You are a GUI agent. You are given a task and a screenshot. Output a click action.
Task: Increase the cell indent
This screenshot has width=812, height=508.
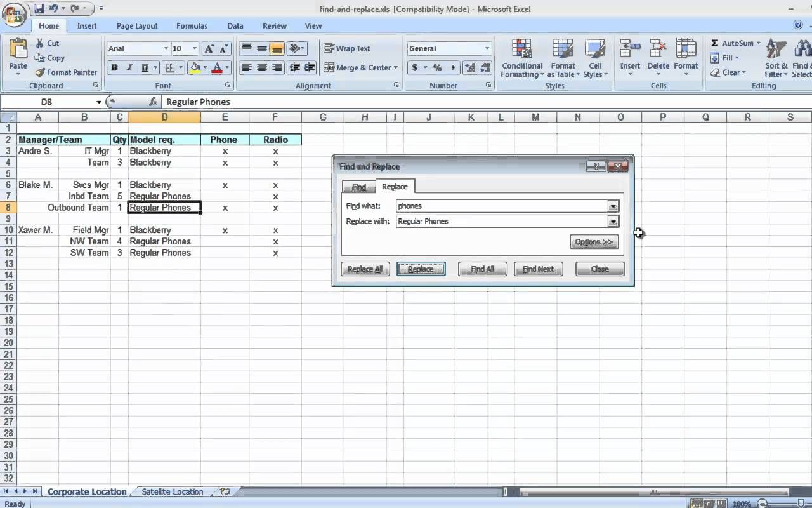(x=308, y=67)
